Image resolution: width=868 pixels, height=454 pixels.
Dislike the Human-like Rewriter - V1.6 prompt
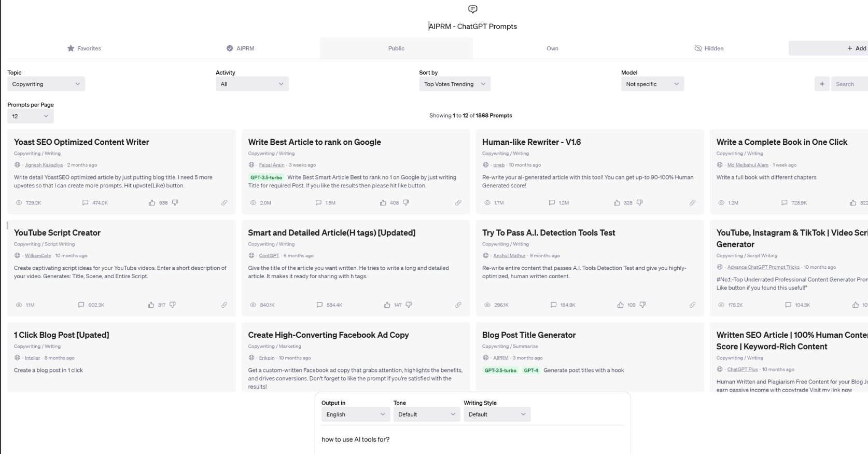click(x=640, y=203)
